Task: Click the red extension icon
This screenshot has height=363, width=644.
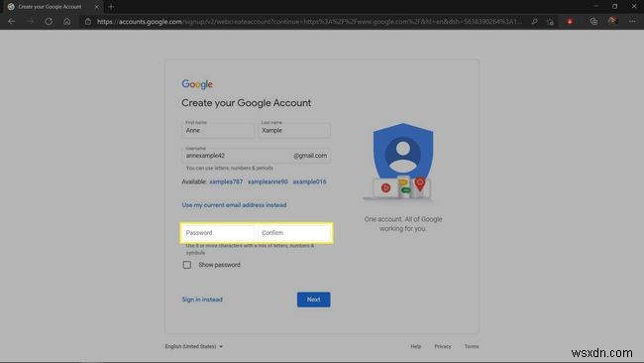Action: coord(570,22)
